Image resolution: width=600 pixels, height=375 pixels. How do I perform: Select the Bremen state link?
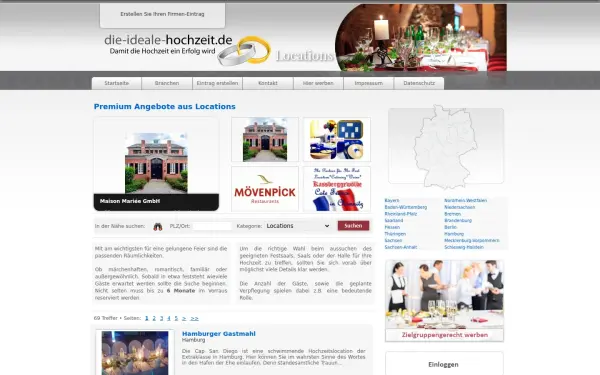pos(452,214)
